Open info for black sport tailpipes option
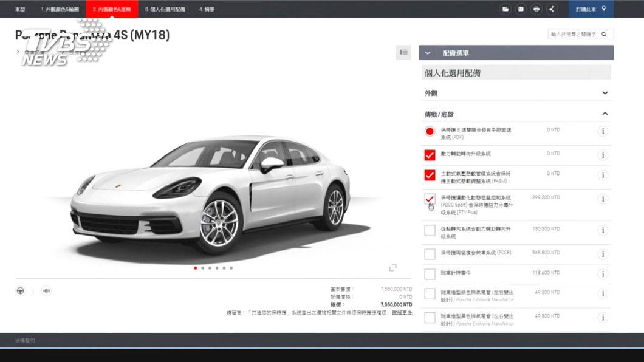This screenshot has height=362, width=644. pyautogui.click(x=603, y=318)
